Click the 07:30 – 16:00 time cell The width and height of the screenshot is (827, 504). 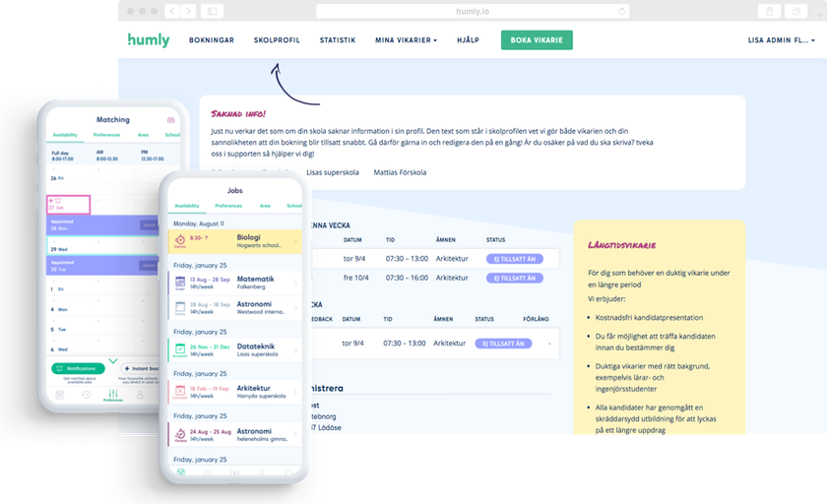tap(407, 278)
